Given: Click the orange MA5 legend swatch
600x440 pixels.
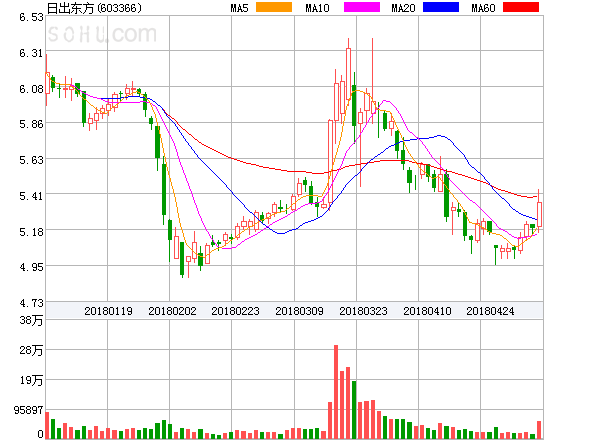Looking at the screenshot, I should pyautogui.click(x=274, y=7).
